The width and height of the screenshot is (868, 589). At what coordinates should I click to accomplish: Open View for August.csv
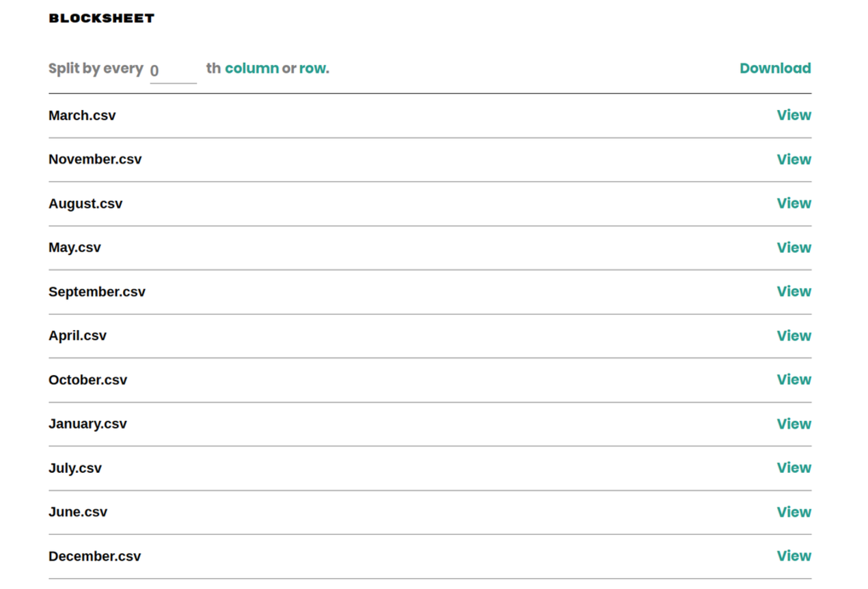point(794,204)
